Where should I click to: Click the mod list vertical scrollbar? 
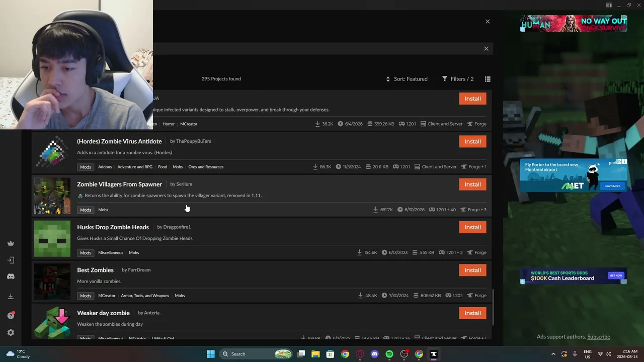click(x=493, y=307)
